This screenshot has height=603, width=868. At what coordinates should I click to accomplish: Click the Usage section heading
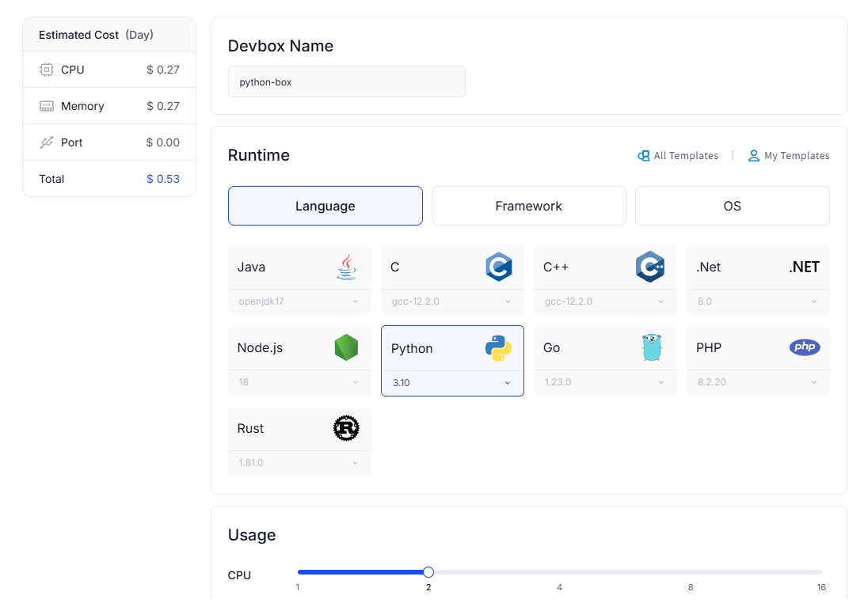pos(252,535)
